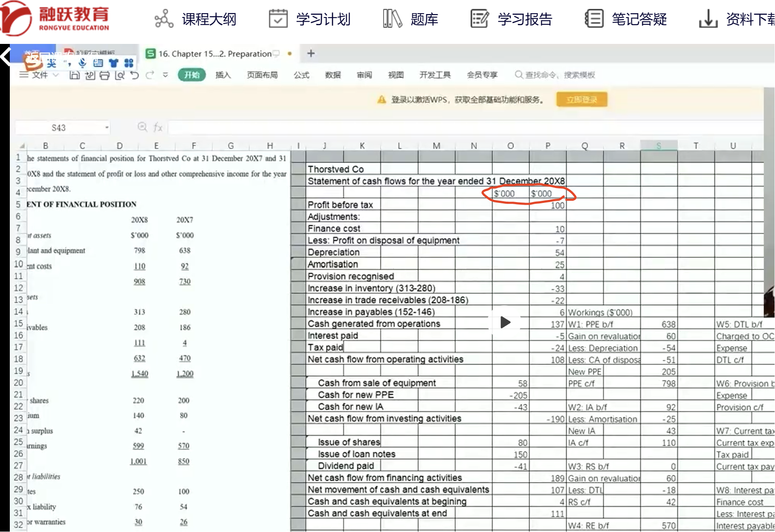
Task: Expand the dropdown arrow beside 文件
Action: tap(55, 75)
